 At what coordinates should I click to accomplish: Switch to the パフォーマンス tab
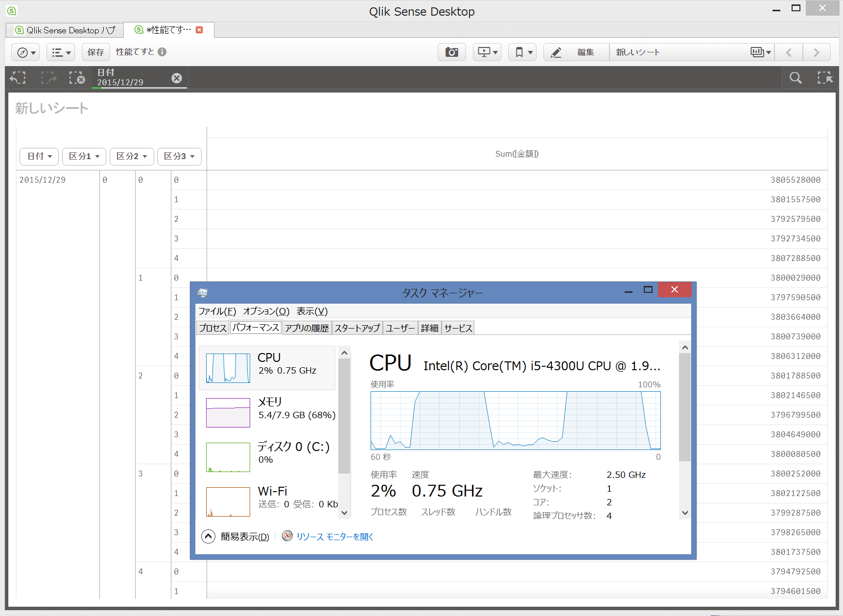click(256, 328)
